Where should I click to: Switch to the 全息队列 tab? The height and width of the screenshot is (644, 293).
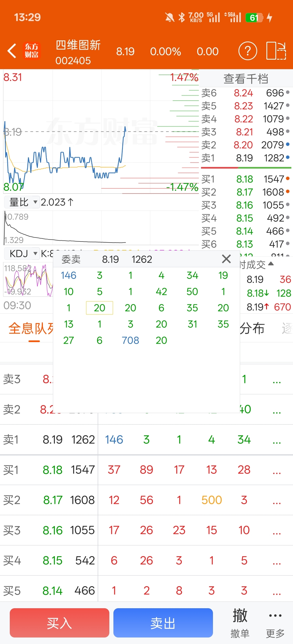31,329
